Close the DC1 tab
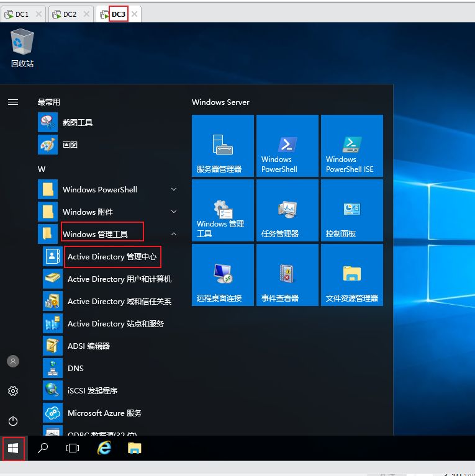 point(38,14)
